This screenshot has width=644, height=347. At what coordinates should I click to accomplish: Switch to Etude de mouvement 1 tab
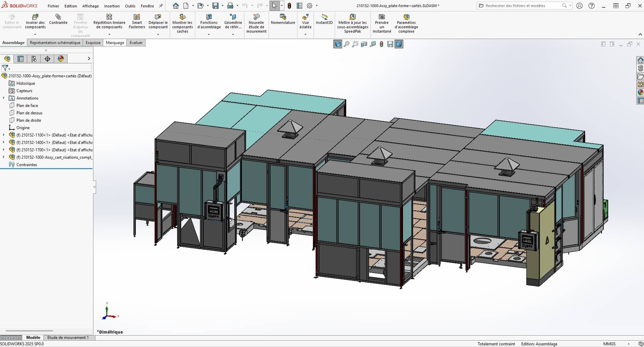(x=68, y=338)
